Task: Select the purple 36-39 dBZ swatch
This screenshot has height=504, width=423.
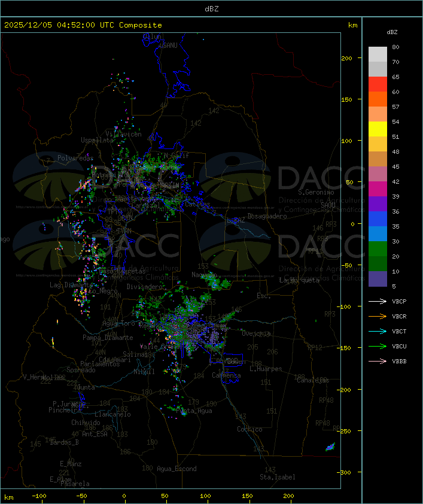Action: click(378, 204)
